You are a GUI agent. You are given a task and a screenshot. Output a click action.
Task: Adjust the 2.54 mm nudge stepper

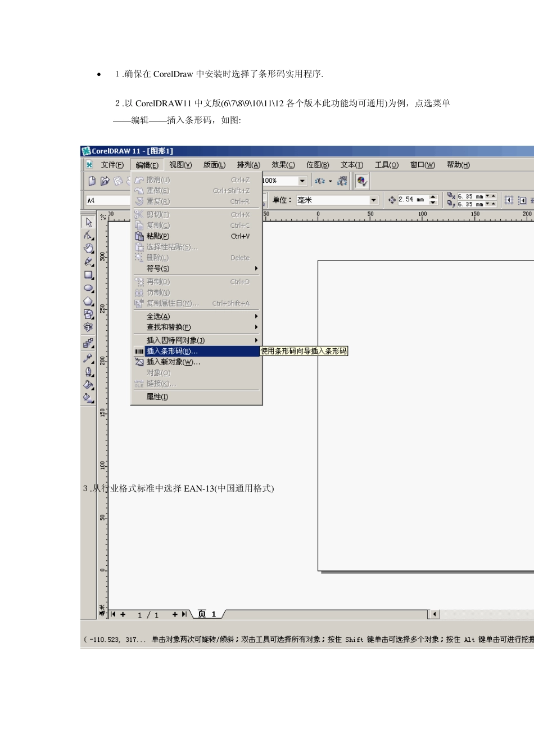click(x=433, y=200)
